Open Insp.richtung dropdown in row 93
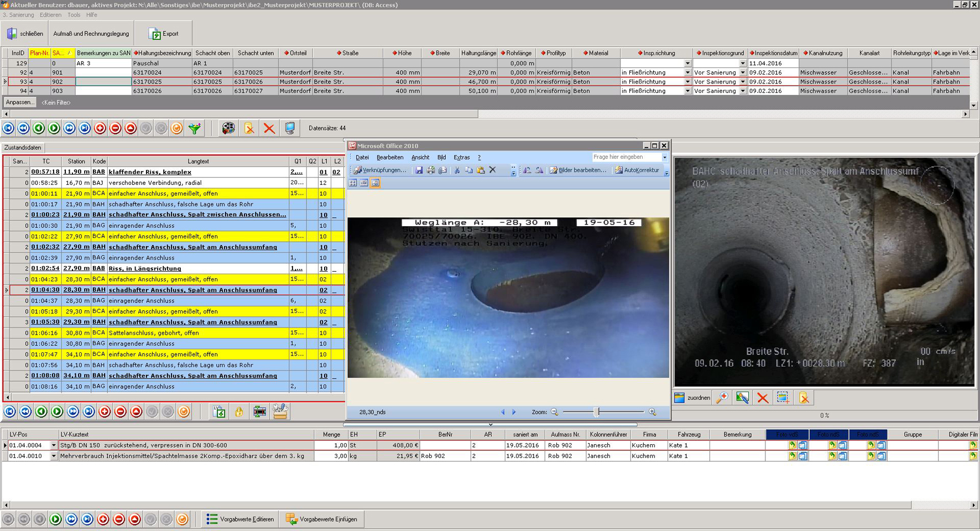Image resolution: width=980 pixels, height=531 pixels. (687, 82)
